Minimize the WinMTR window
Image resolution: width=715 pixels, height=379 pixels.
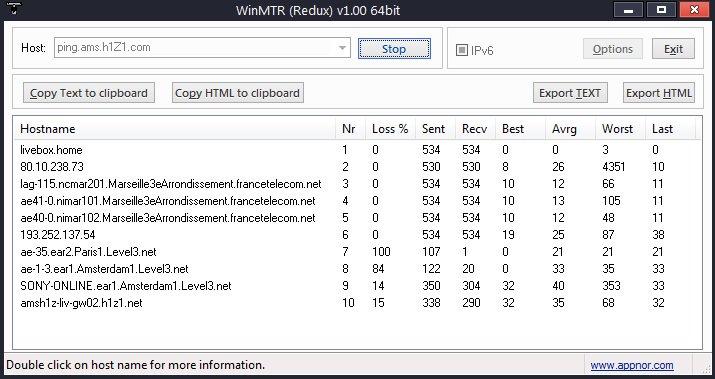click(628, 10)
